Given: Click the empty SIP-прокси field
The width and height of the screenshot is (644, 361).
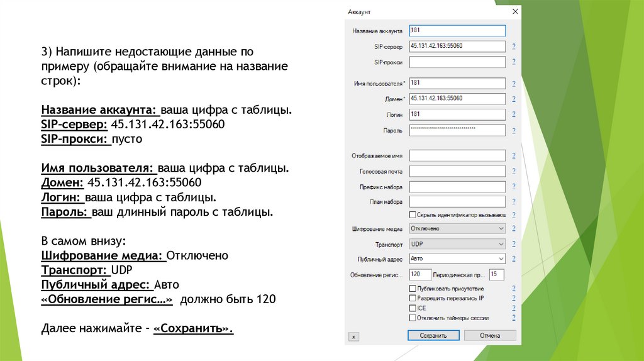Looking at the screenshot, I should click(x=457, y=62).
